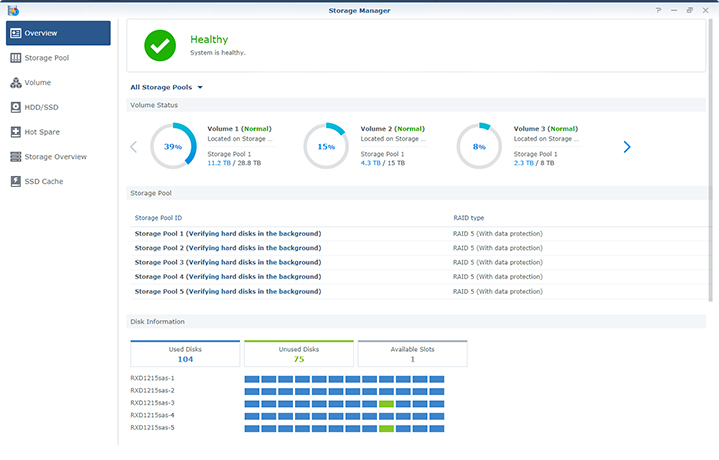719x460 pixels.
Task: Show previous volumes with left arrow
Action: click(x=134, y=147)
